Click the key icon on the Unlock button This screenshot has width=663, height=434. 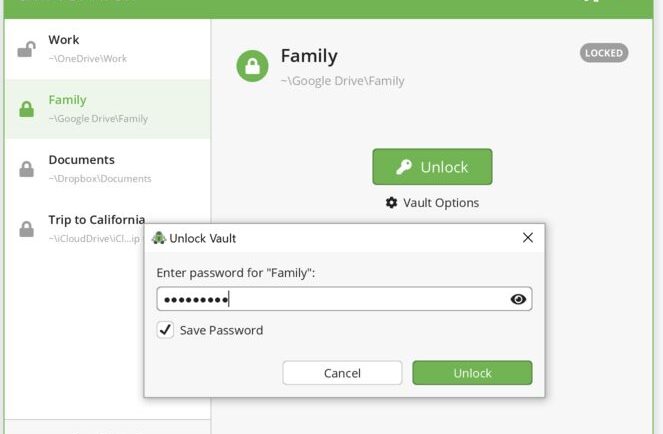pos(404,167)
